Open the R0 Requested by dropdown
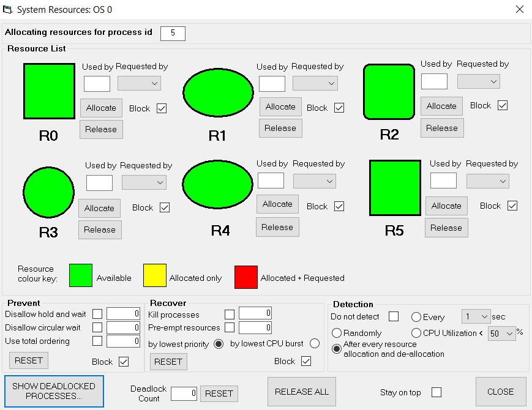This screenshot has width=532, height=410. click(139, 83)
